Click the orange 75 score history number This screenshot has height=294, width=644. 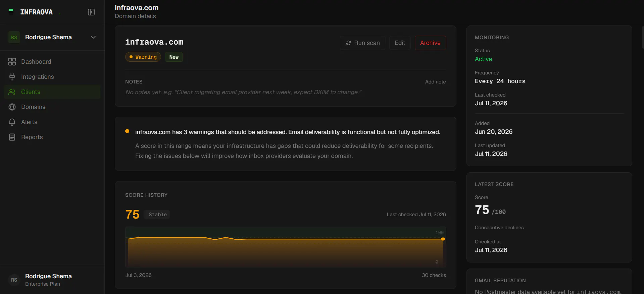(132, 215)
